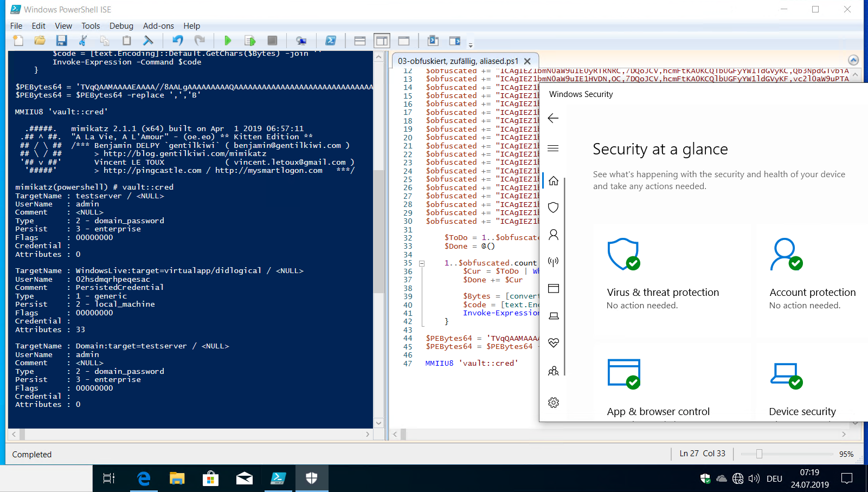Screen dimensions: 868x492
Task: Click line 47 MMIIU8 'vault::cred' in script
Action: 472,363
